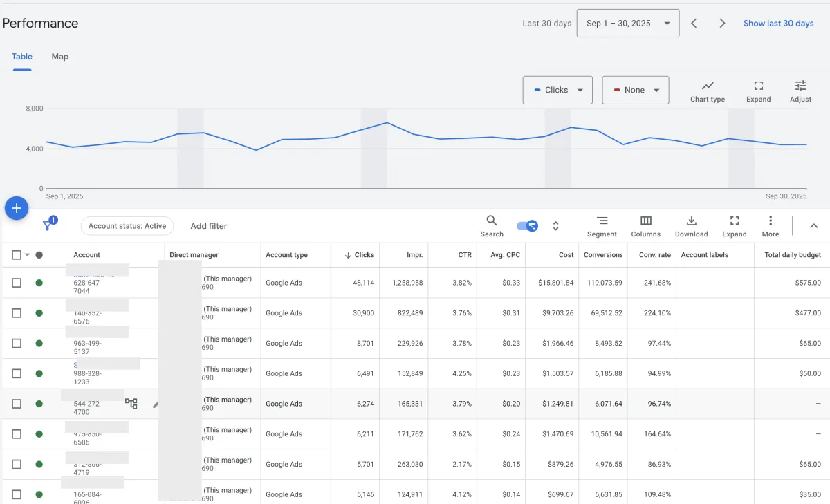
Task: Open the chart Adjust settings
Action: [x=800, y=91]
